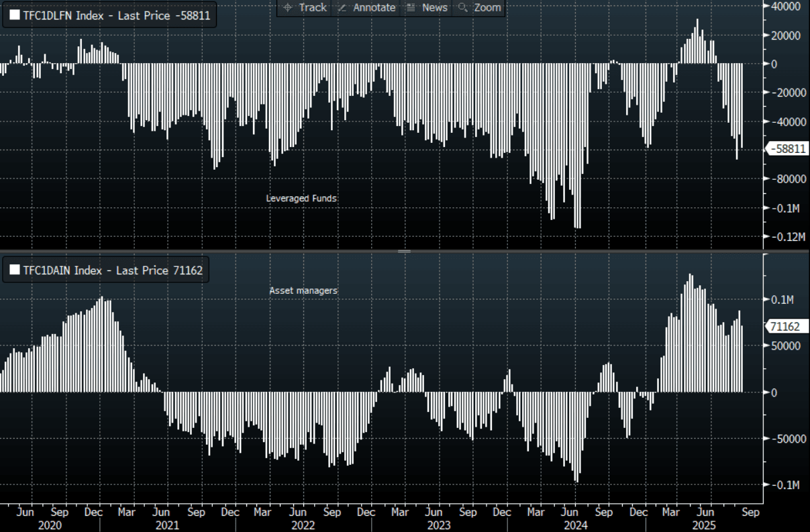Click the 2024 year label on axis
This screenshot has height=532, width=810.
coord(575,525)
